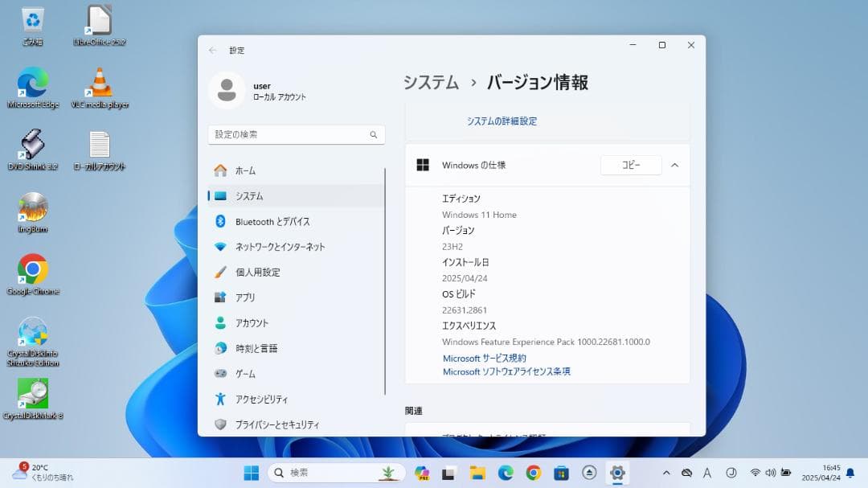
Task: Open the Windows Start button
Action: pyautogui.click(x=252, y=473)
